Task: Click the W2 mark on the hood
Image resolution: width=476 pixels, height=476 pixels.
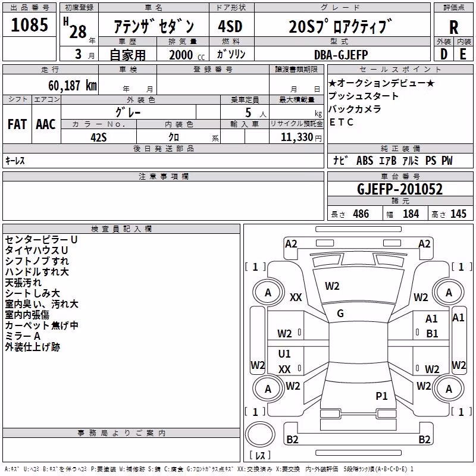Action: point(332,286)
